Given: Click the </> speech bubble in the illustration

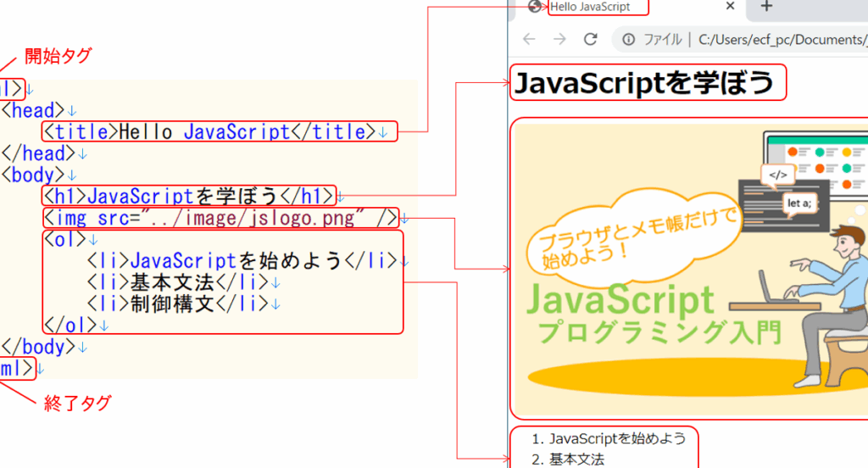Looking at the screenshot, I should (x=779, y=175).
